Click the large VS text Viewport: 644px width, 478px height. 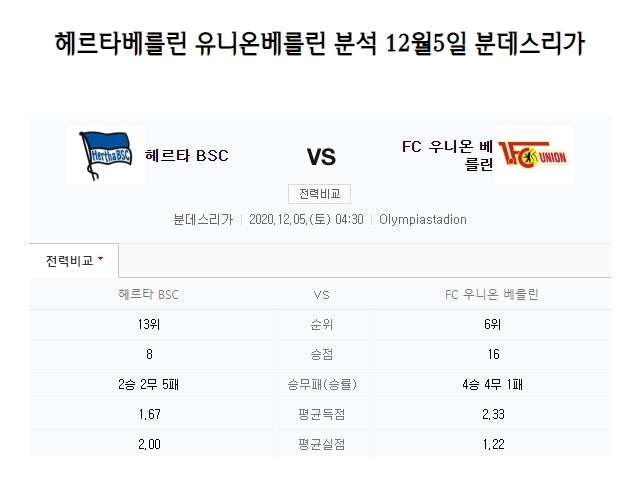pyautogui.click(x=321, y=157)
